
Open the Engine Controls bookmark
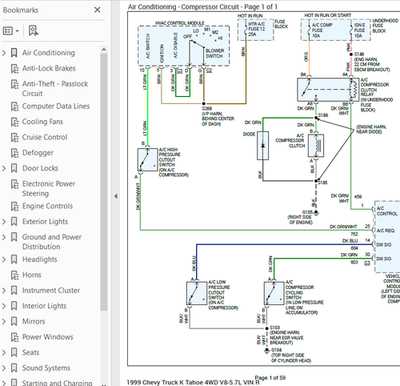click(x=47, y=206)
